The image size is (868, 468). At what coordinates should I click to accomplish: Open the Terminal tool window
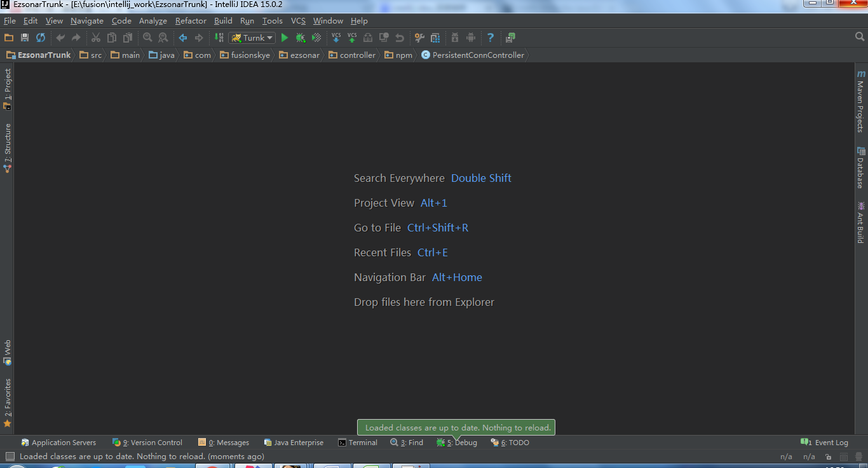coord(358,443)
